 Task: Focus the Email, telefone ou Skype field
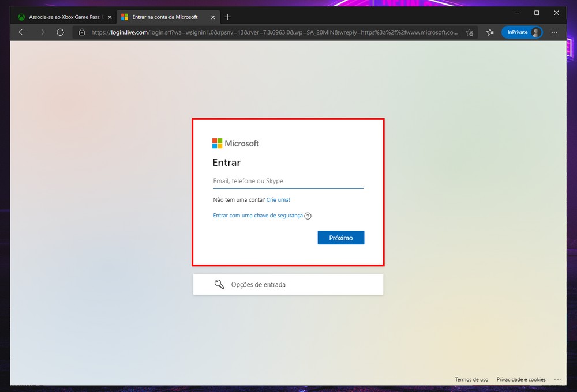pos(288,181)
